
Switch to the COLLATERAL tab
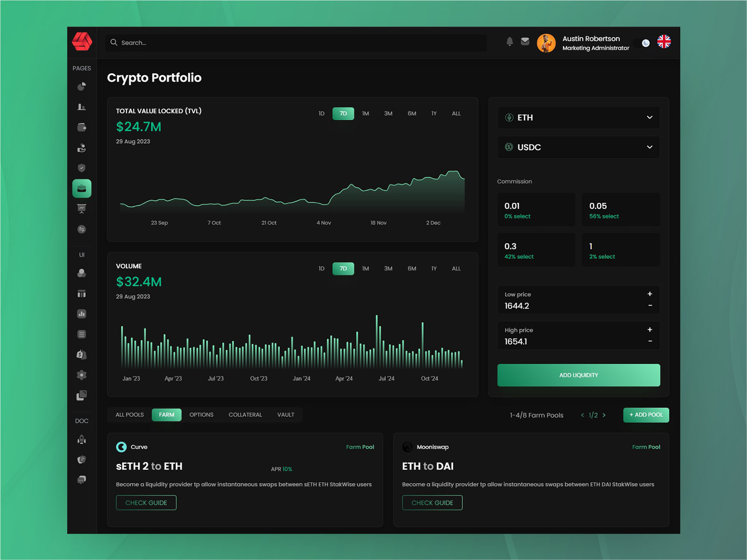point(245,415)
